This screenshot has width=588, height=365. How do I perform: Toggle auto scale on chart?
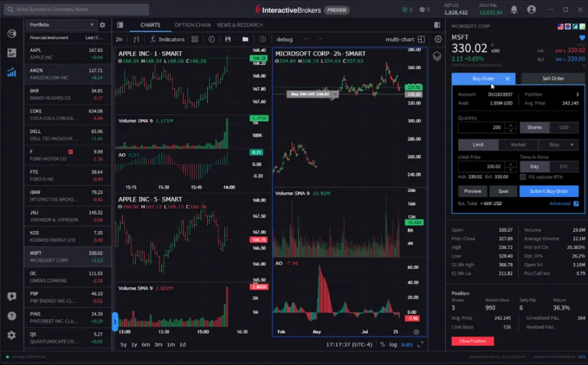407,344
